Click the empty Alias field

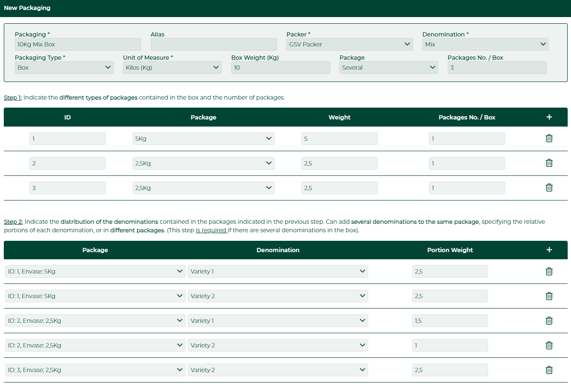[x=214, y=45]
